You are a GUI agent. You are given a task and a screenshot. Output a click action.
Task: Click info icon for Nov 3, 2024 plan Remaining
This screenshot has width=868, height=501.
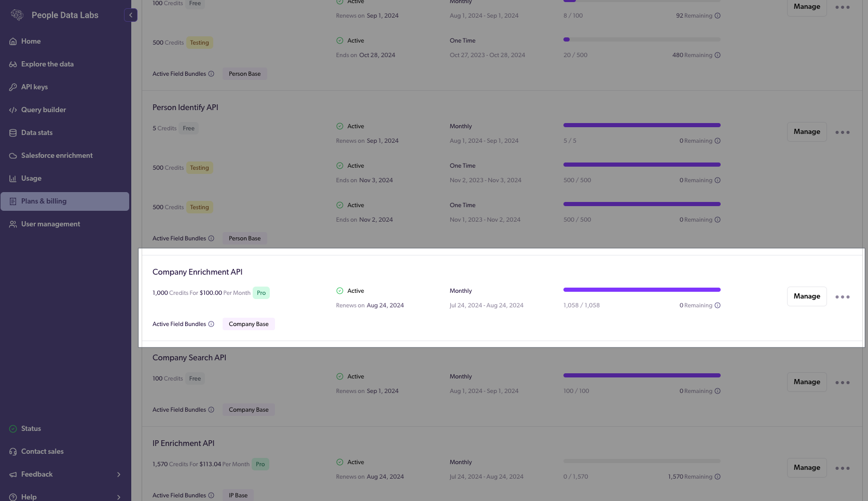[718, 180]
